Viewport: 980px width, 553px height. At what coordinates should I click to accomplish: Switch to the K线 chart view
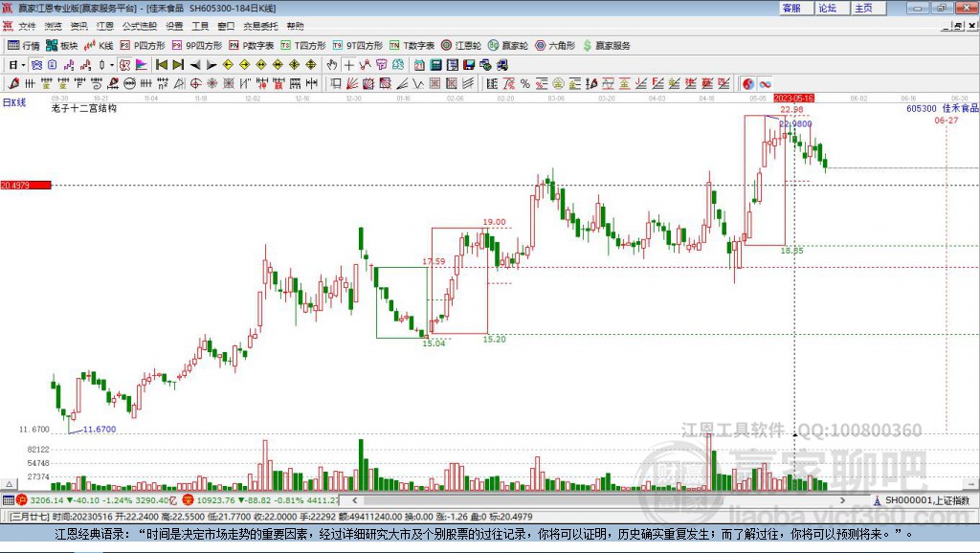click(99, 46)
